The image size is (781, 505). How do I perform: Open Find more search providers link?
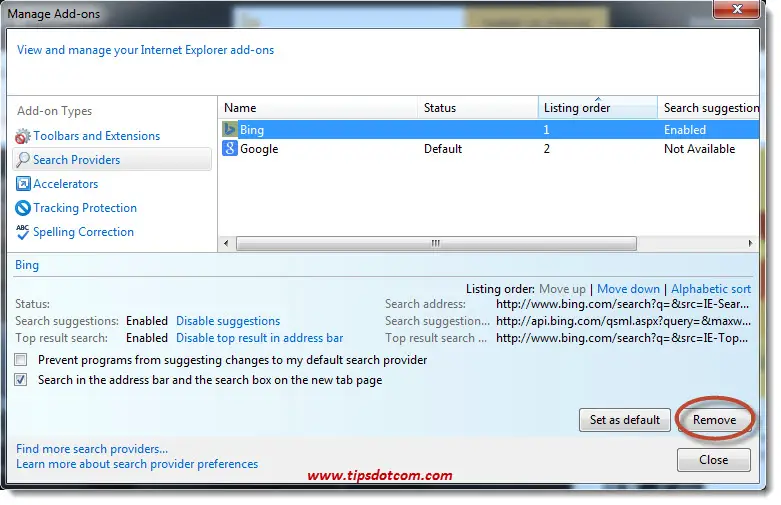pyautogui.click(x=92, y=449)
